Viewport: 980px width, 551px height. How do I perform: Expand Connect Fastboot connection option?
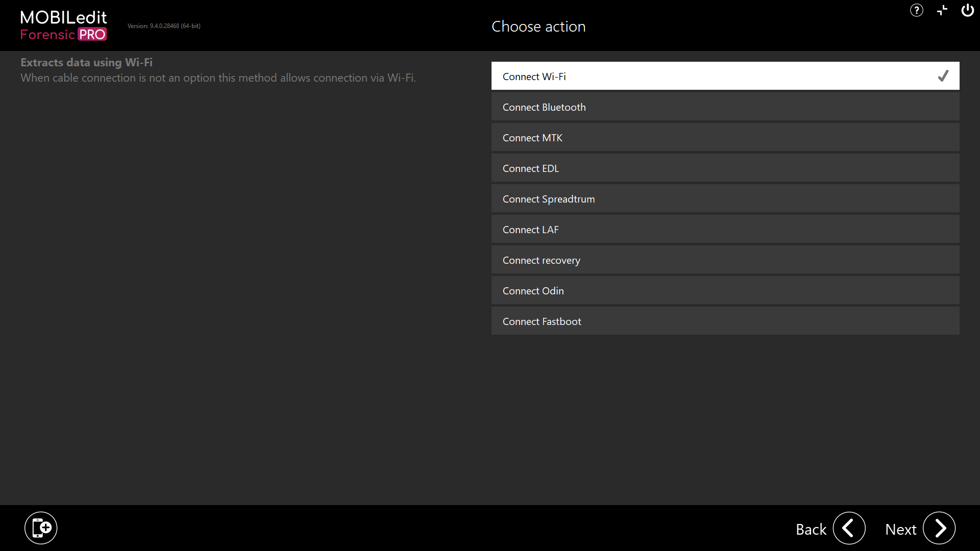pos(726,321)
